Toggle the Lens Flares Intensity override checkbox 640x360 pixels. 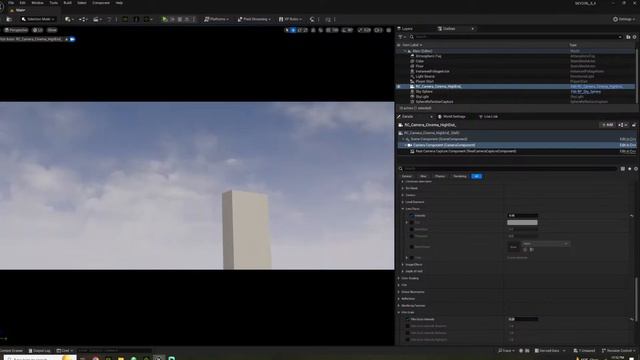click(411, 216)
